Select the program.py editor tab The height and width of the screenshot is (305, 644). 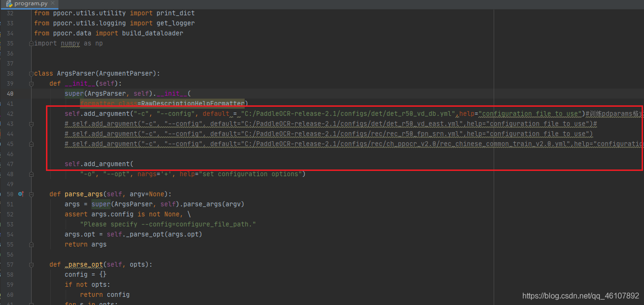[29, 3]
